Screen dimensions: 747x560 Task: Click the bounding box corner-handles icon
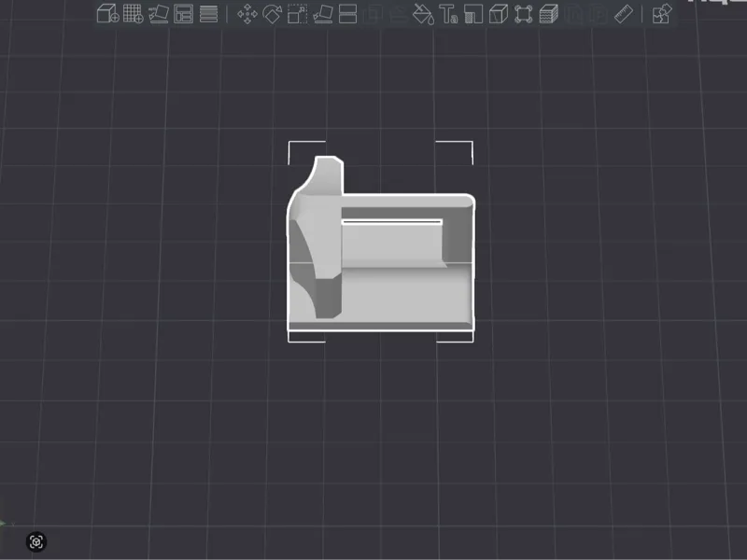524,14
